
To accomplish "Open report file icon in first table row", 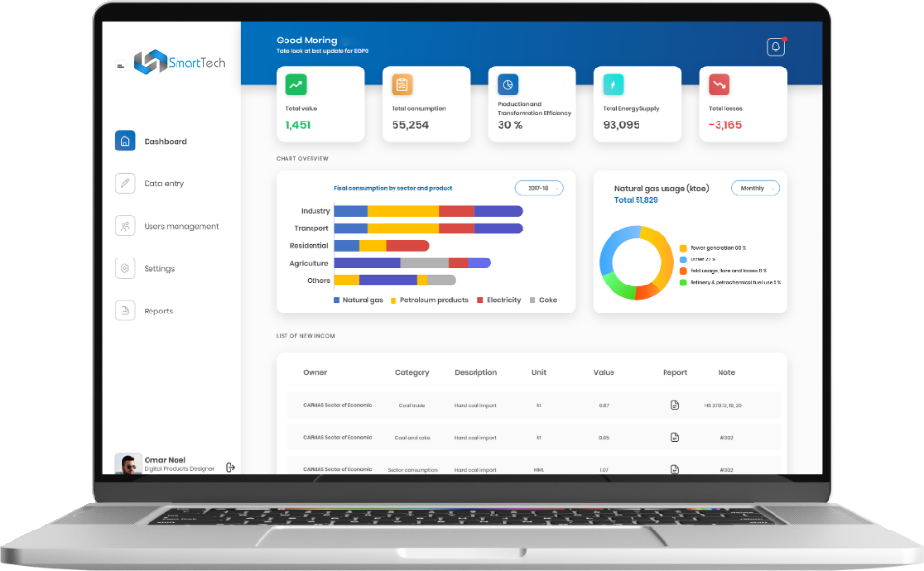I will (675, 405).
